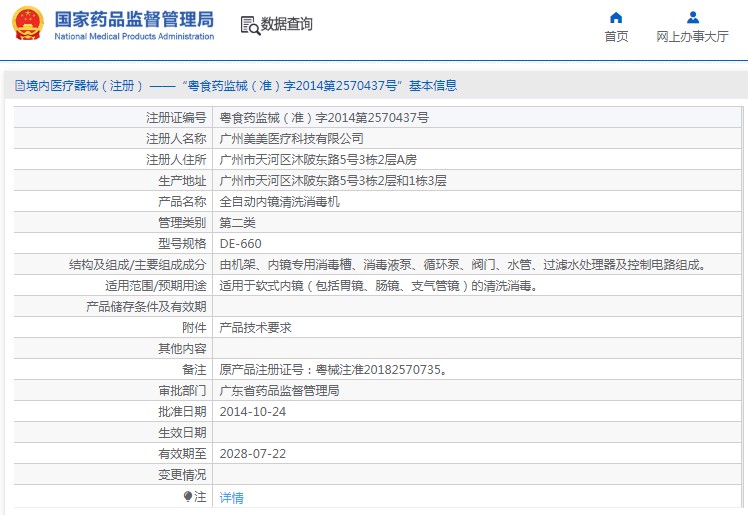The width and height of the screenshot is (748, 515).
Task: Open the 数据查询 search icon
Action: (250, 25)
